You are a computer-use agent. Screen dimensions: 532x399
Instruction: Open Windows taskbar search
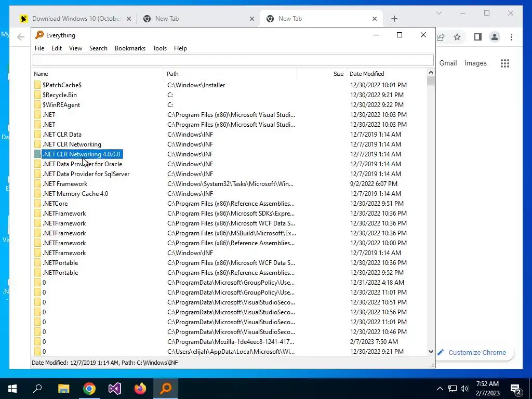pos(37,389)
